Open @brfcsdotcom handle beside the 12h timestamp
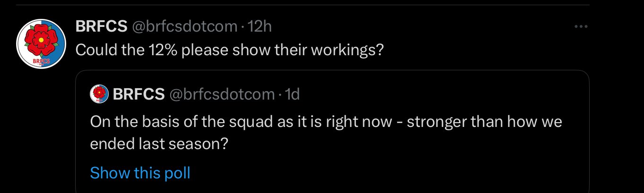644x193 pixels. [x=184, y=27]
